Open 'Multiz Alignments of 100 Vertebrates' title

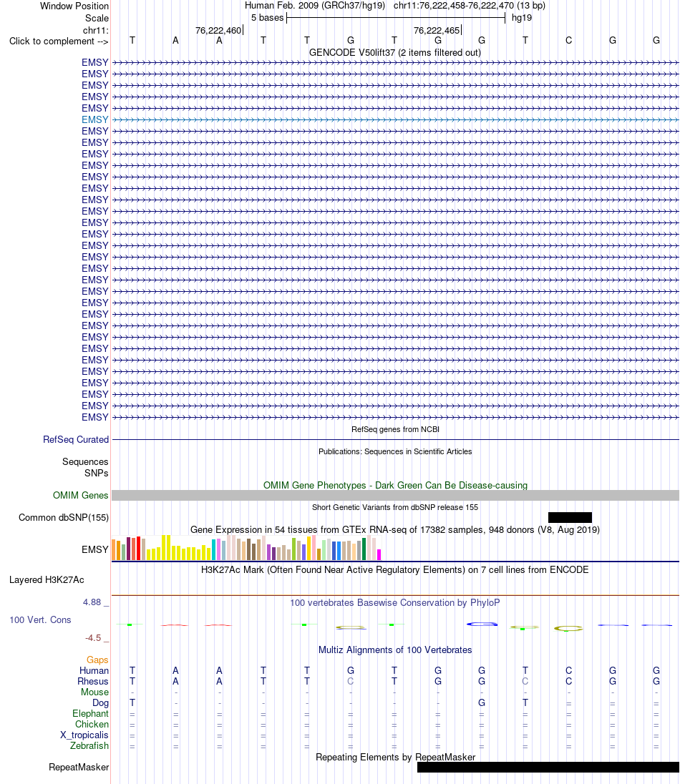pos(395,650)
